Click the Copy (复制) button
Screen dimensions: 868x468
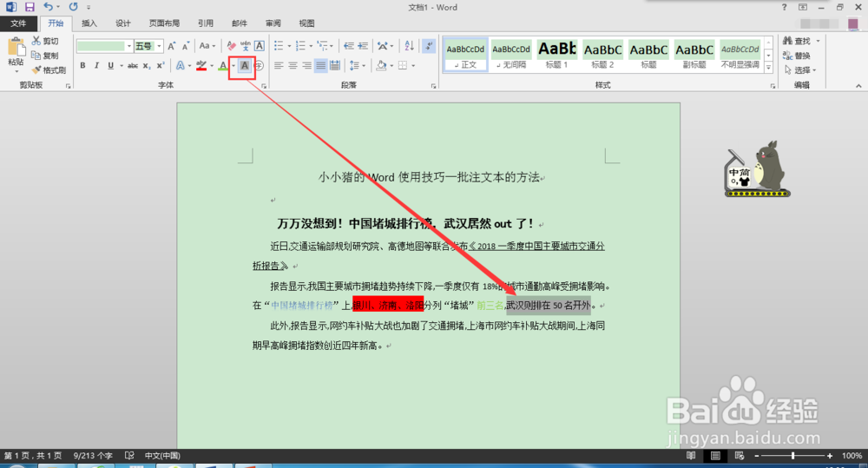tap(45, 56)
